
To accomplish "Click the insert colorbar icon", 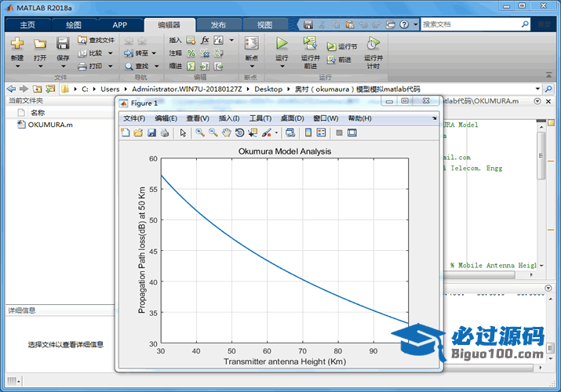I will point(308,133).
